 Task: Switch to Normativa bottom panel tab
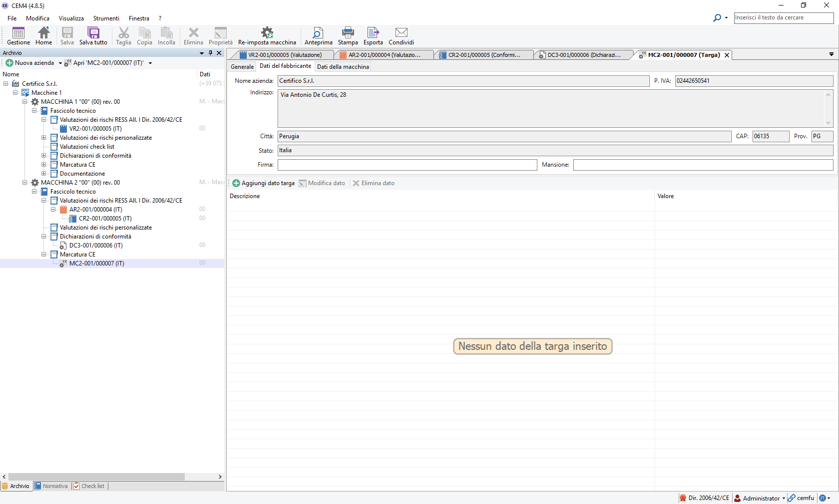(x=51, y=486)
